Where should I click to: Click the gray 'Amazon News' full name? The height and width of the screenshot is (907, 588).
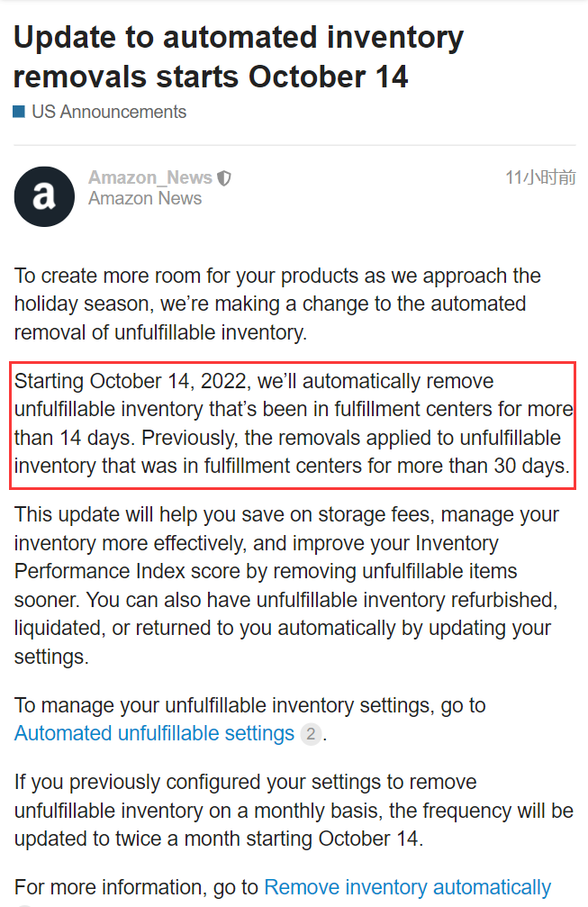(x=145, y=198)
